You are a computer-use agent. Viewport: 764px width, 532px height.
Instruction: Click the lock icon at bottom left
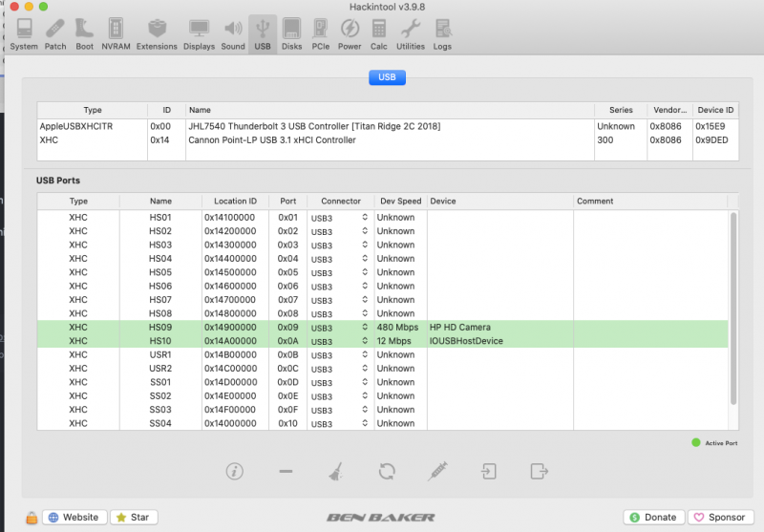32,518
